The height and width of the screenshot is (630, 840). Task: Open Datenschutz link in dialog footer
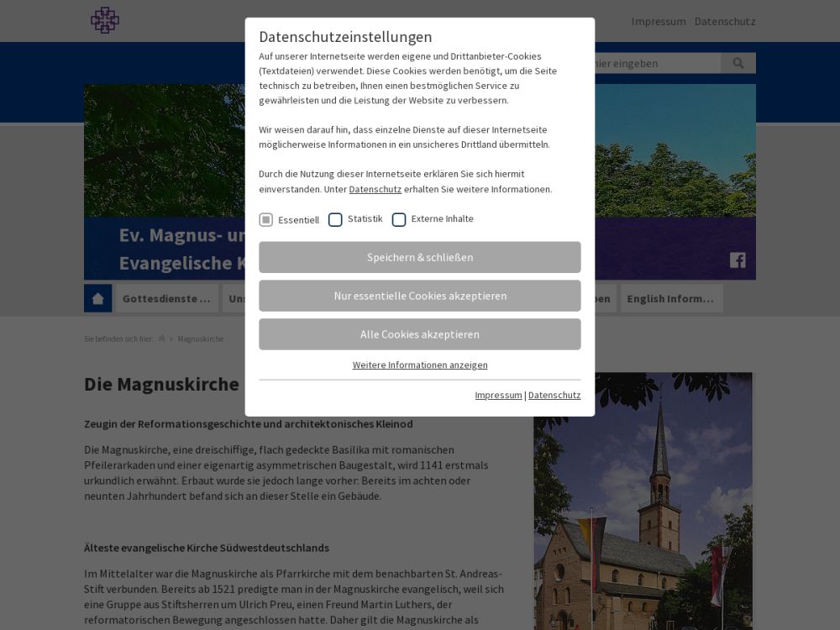pos(554,395)
